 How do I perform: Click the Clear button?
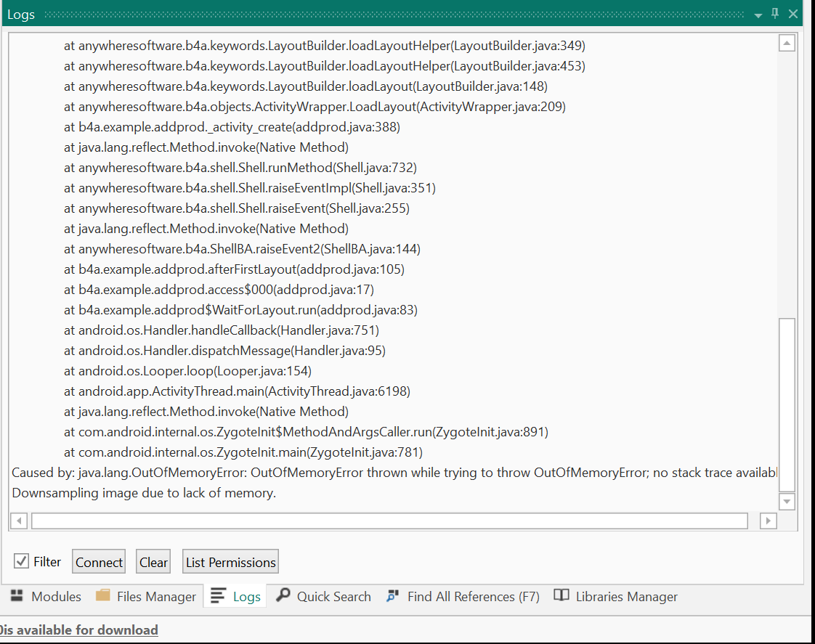point(153,562)
